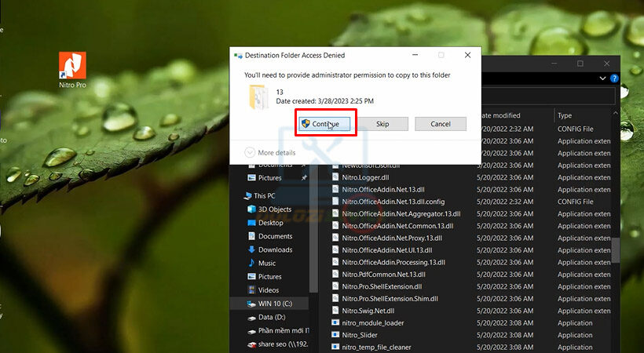Select nitro_temp_file_cleaner application
Viewport: 644px width, 353px height.
(376, 348)
